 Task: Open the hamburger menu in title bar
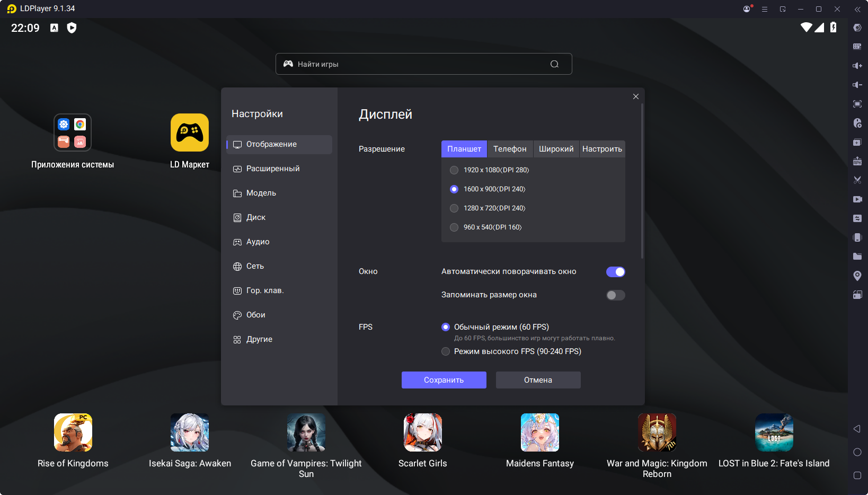point(764,9)
